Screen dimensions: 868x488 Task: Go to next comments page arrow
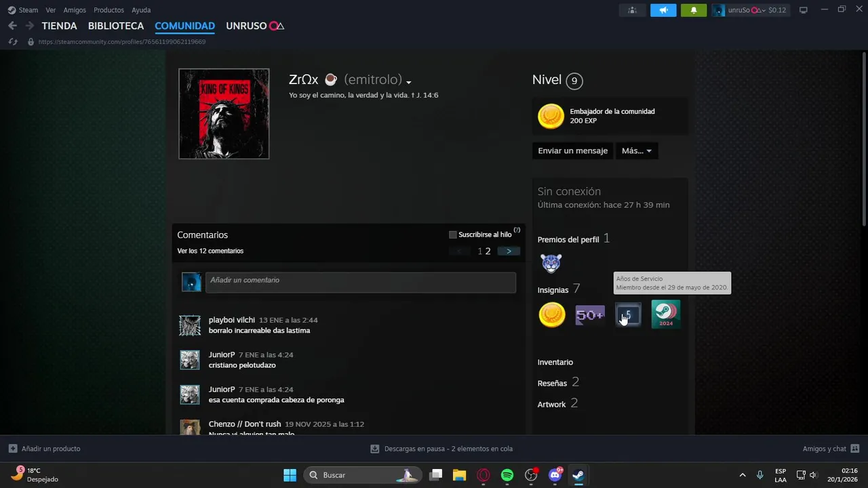point(509,251)
